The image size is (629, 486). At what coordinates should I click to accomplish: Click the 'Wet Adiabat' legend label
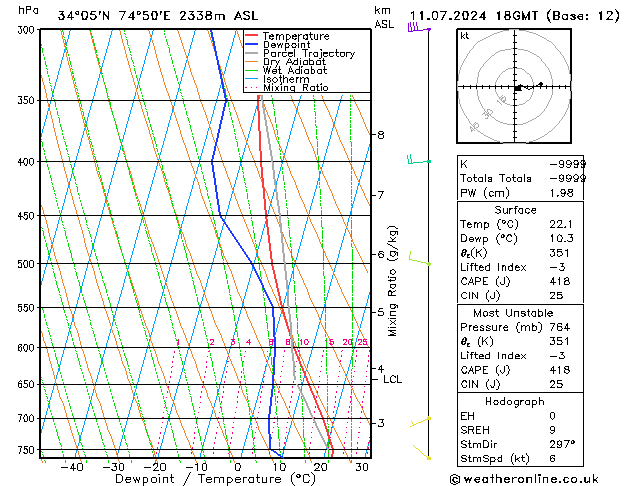click(295, 70)
